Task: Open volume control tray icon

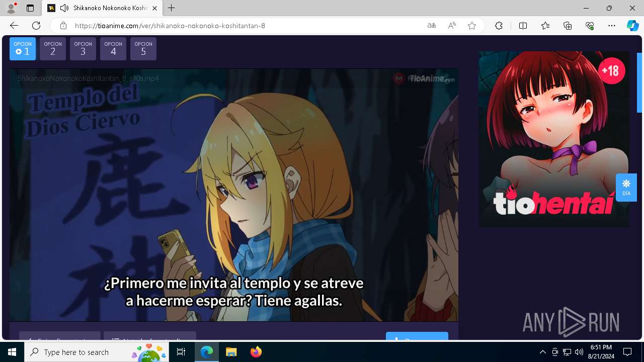Action: click(x=579, y=352)
